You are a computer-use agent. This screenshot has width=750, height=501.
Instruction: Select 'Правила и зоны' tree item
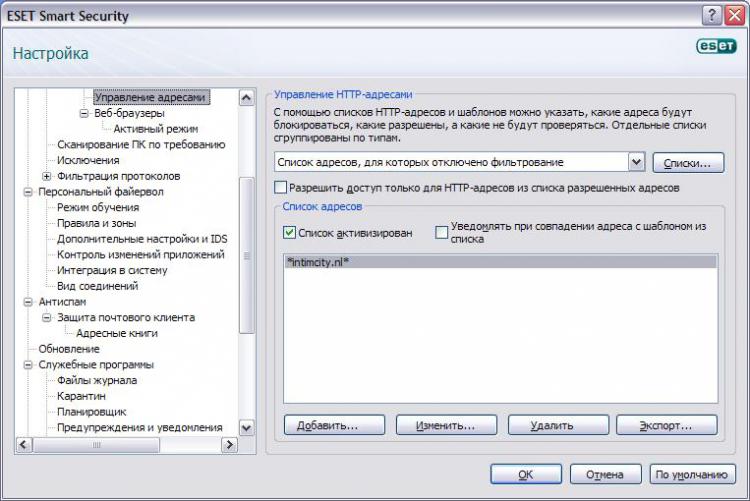coord(96,223)
